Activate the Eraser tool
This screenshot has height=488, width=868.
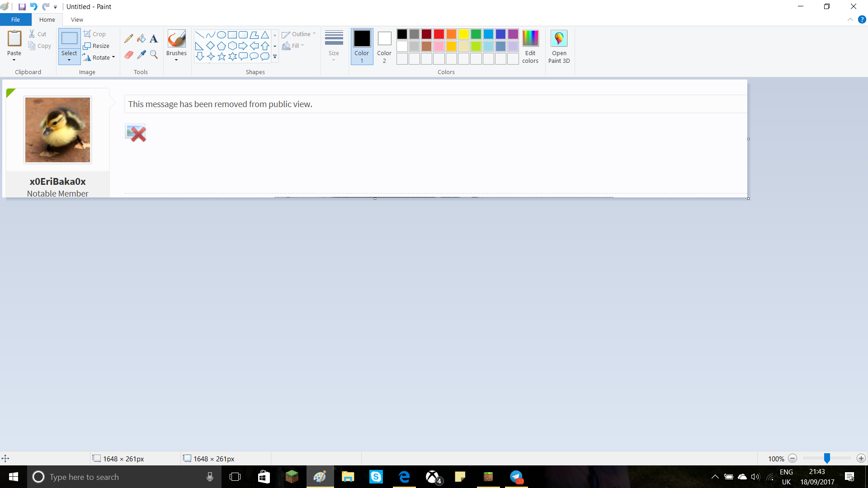point(129,55)
